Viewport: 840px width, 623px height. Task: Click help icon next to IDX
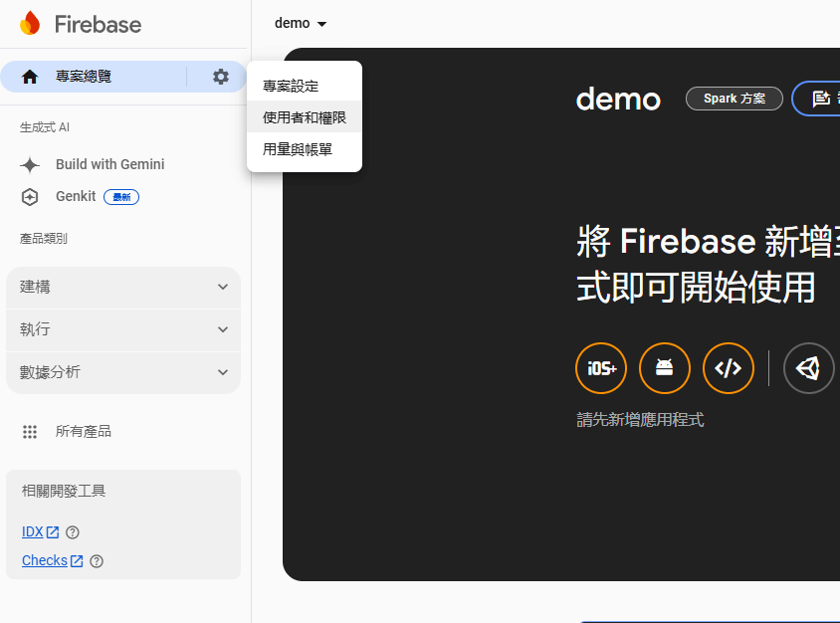point(72,532)
